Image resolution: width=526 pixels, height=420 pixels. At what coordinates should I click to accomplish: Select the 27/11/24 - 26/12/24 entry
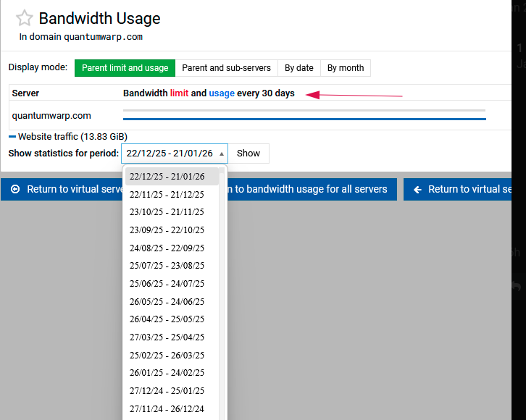coord(167,409)
